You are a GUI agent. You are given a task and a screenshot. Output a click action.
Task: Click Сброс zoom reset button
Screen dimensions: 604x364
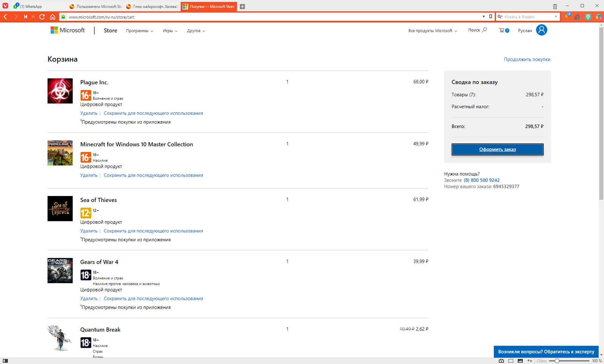click(542, 361)
